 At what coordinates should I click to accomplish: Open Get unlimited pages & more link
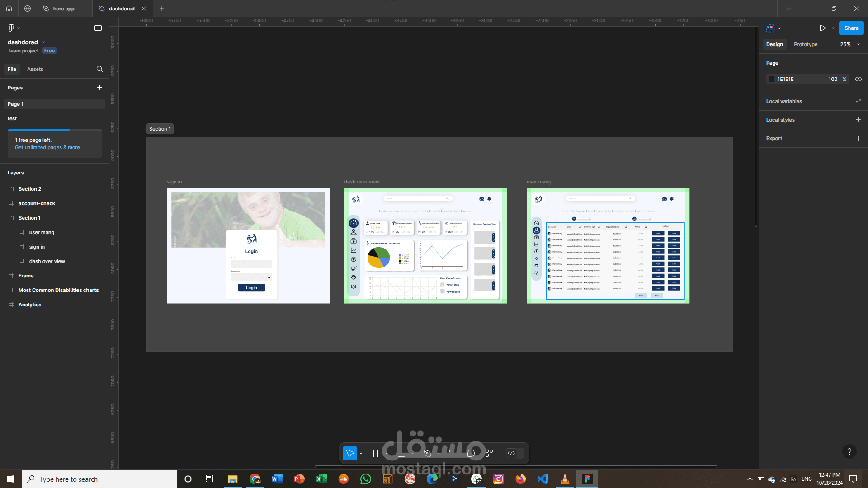click(47, 147)
